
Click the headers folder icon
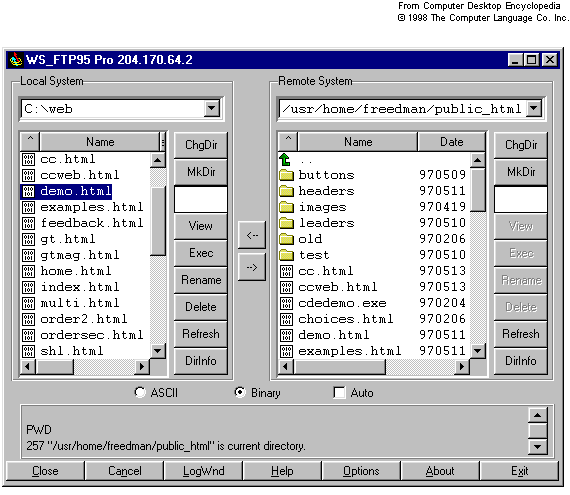click(x=286, y=191)
